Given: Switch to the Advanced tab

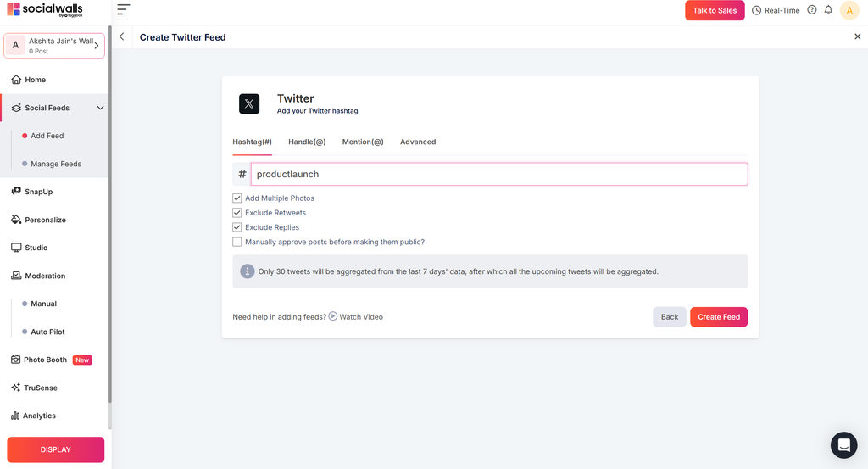Looking at the screenshot, I should pos(418,142).
